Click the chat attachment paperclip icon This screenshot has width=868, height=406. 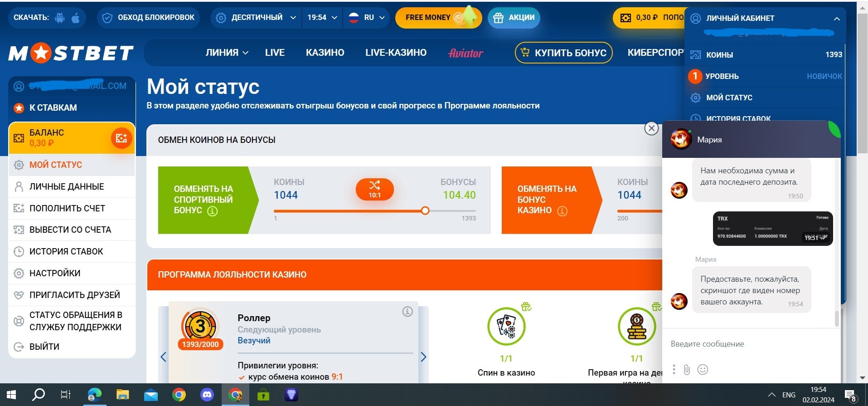pos(687,370)
